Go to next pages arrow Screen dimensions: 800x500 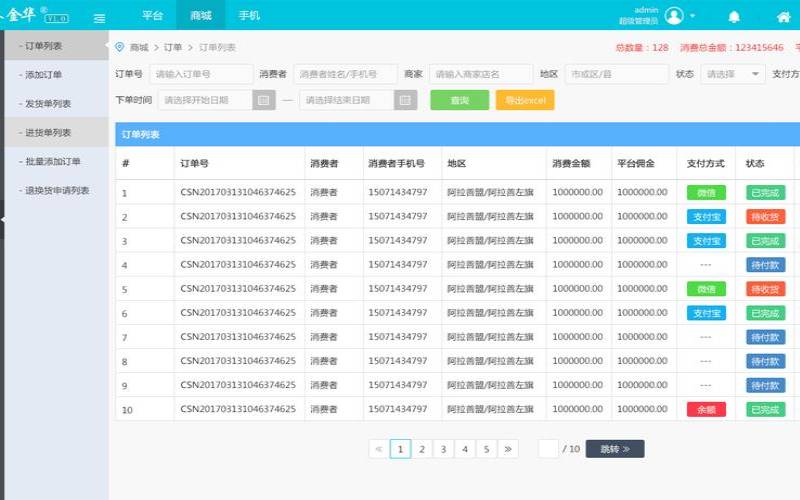[508, 449]
